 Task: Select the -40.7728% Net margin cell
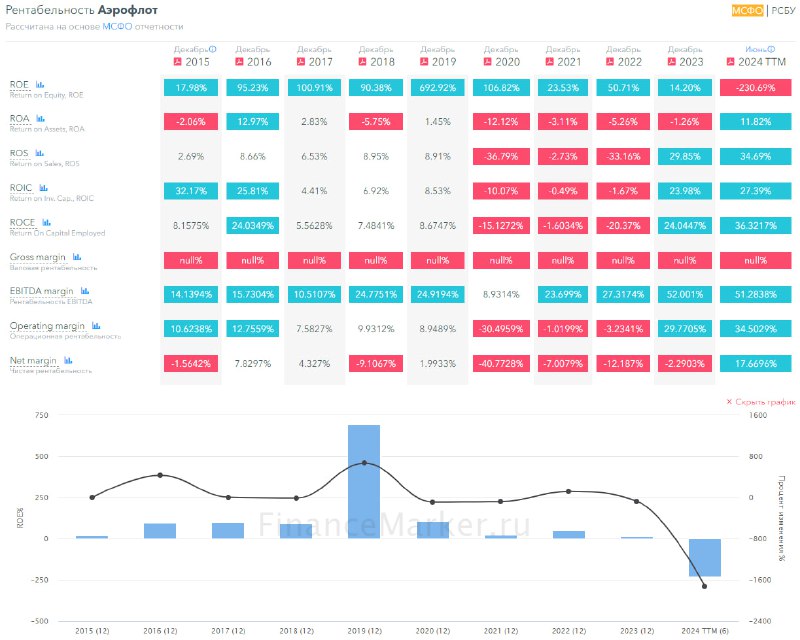[501, 363]
